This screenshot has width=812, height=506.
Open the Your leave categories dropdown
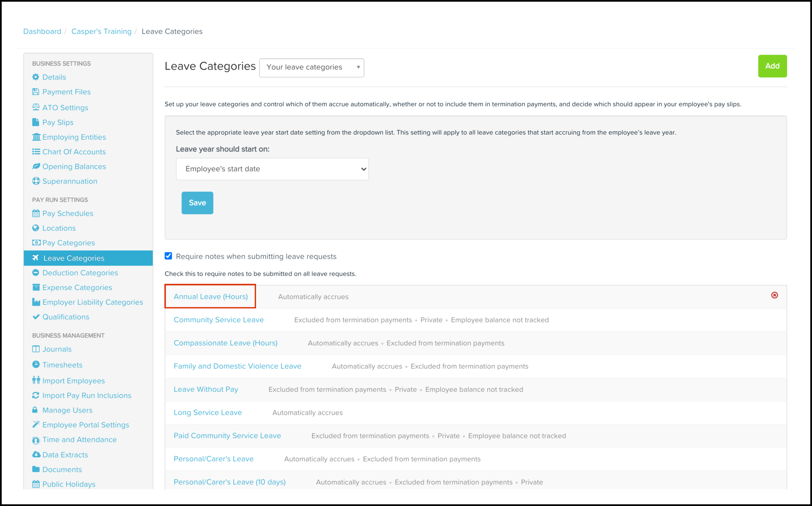point(312,68)
